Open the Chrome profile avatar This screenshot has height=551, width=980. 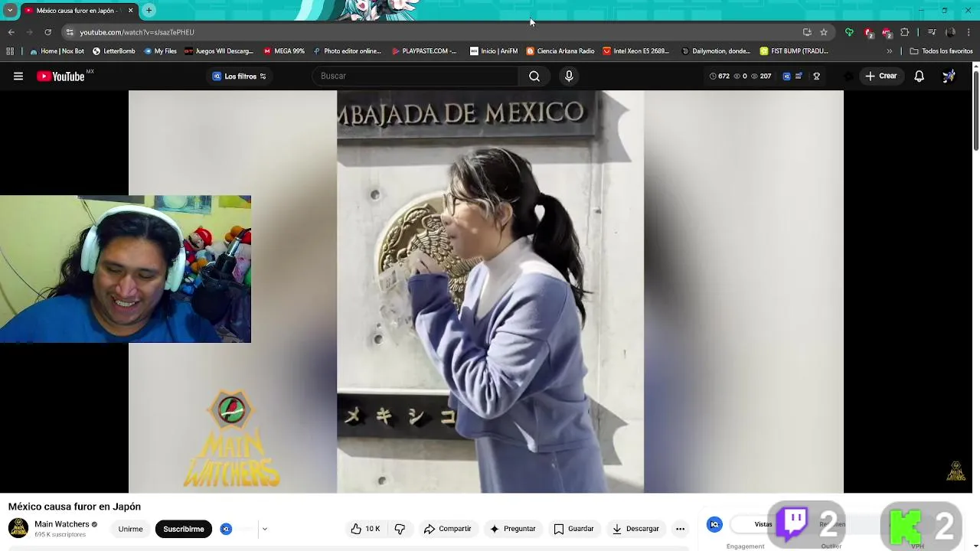coord(950,32)
